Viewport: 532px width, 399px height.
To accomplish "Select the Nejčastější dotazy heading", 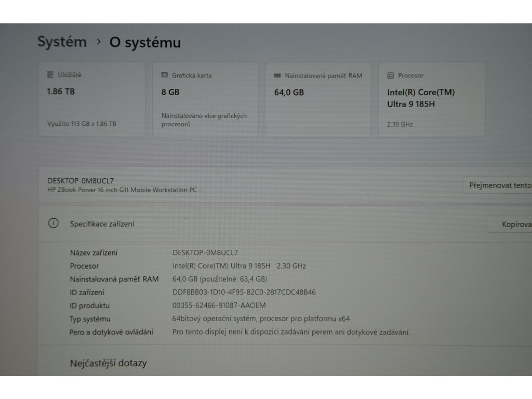I will tap(108, 363).
